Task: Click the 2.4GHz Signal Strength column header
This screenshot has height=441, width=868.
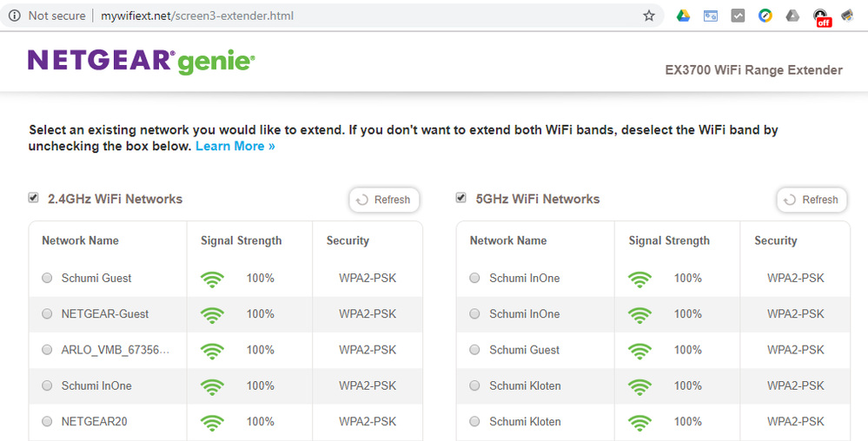Action: tap(241, 240)
